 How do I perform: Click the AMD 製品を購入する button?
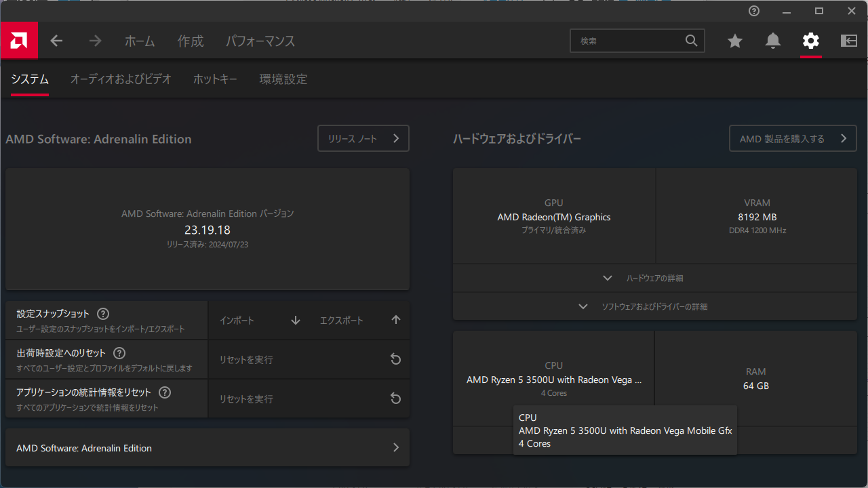(792, 138)
